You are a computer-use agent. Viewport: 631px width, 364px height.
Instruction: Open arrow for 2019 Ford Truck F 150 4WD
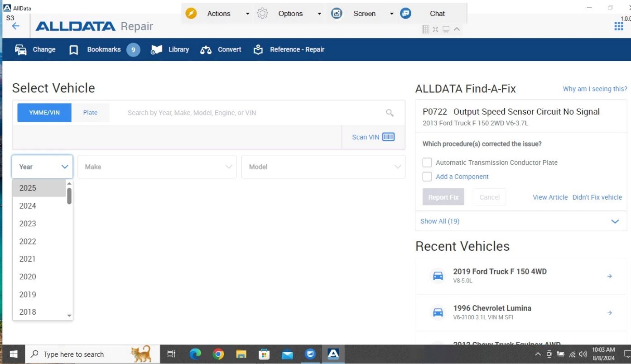tap(610, 276)
